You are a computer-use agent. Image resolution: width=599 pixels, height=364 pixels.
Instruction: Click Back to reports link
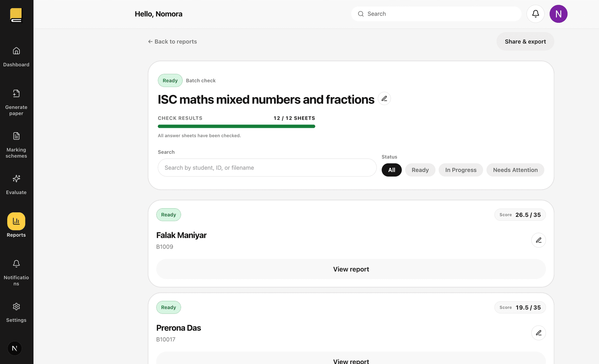point(173,41)
